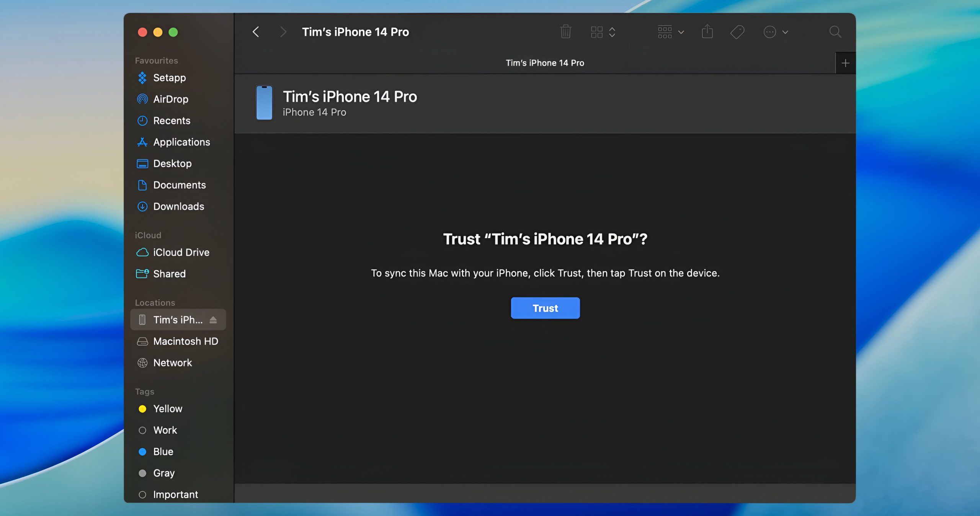Viewport: 980px width, 516px height.
Task: Click the Network globe icon
Action: [142, 363]
